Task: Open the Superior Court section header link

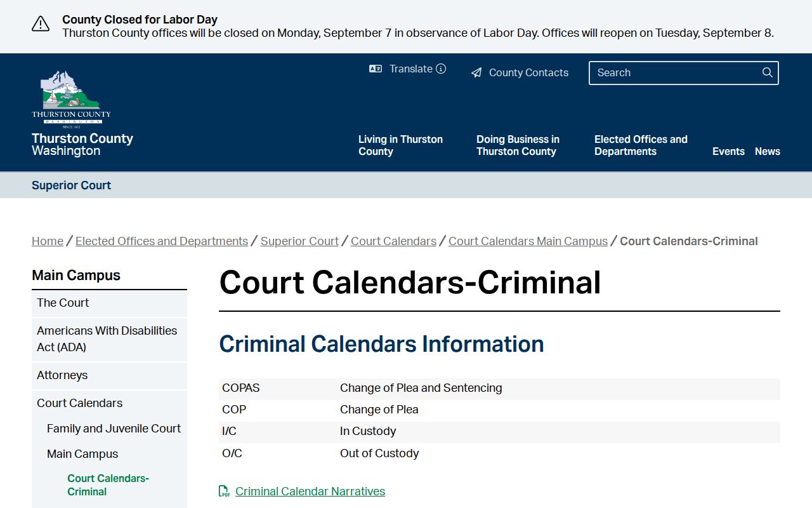Action: [x=71, y=185]
